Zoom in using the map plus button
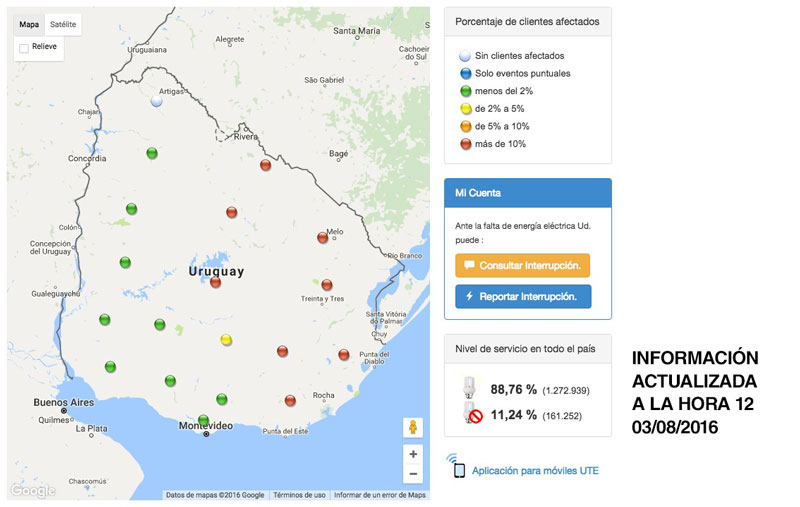The width and height of the screenshot is (800, 507). 413,454
